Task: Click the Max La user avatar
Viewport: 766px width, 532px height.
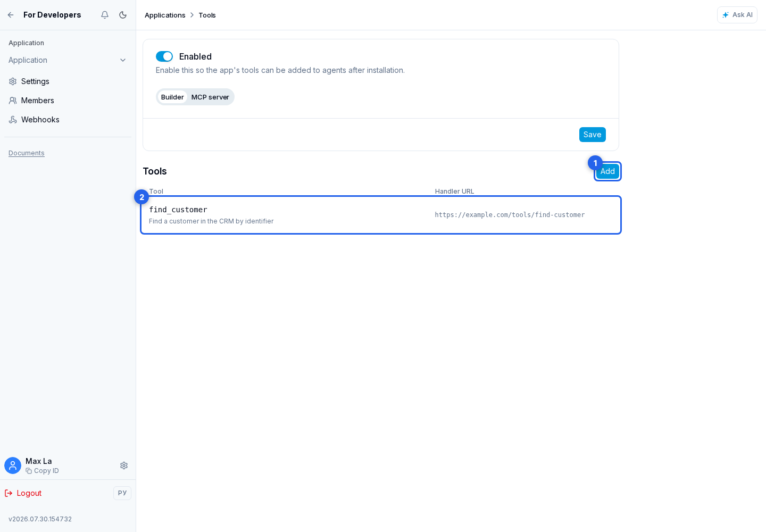Action: coord(13,465)
